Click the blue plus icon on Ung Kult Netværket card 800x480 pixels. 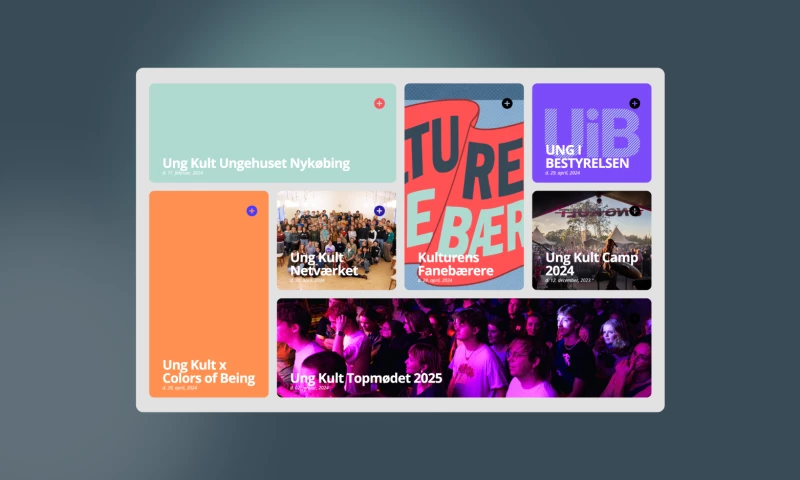coord(379,211)
